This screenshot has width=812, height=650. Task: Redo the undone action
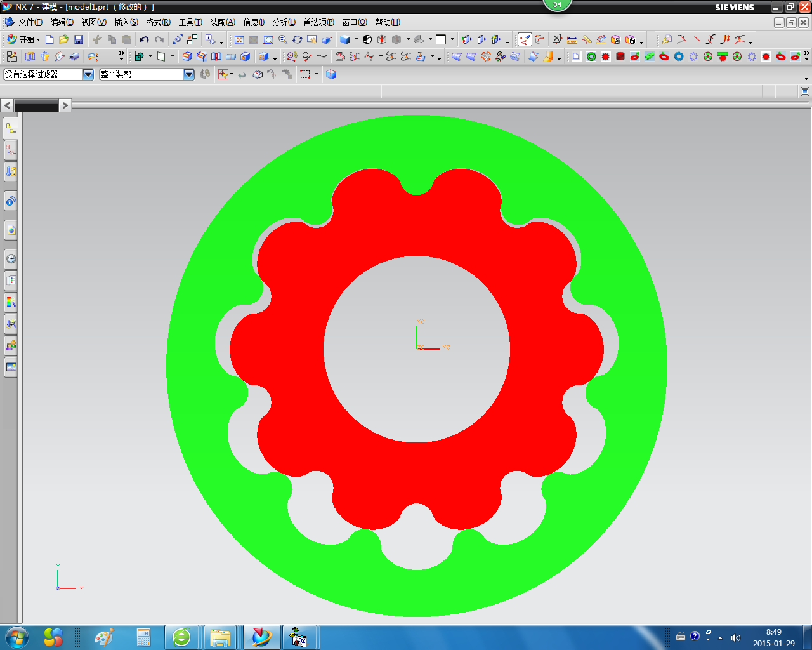coord(159,39)
